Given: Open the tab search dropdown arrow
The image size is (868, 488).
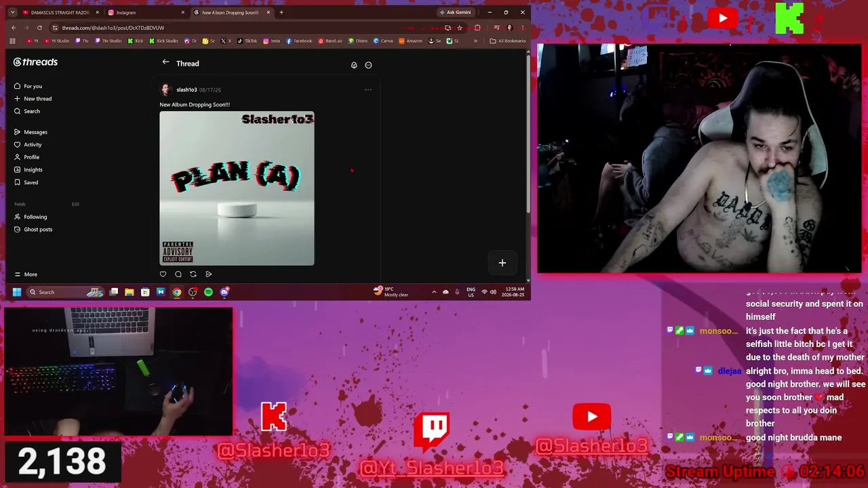Looking at the screenshot, I should pos(12,12).
